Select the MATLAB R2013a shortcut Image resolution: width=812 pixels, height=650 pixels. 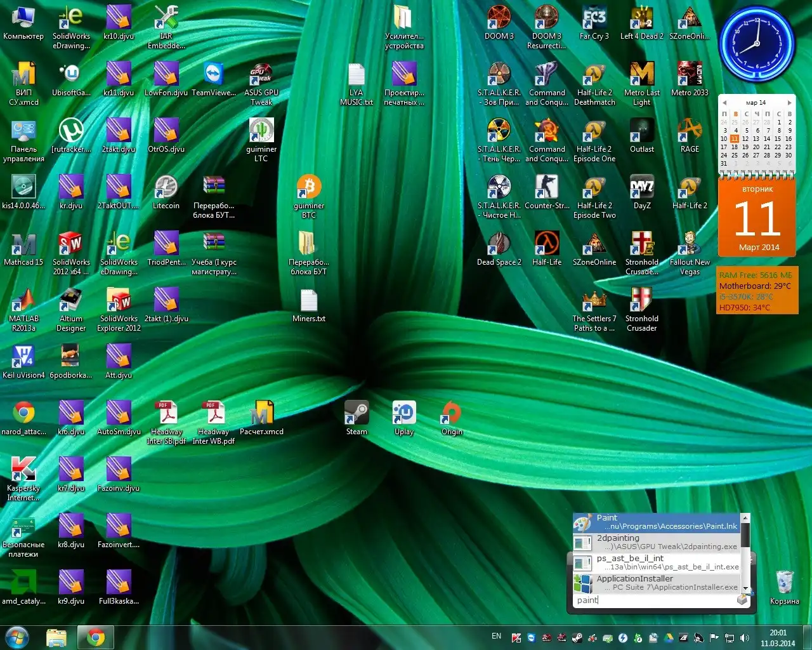click(23, 301)
